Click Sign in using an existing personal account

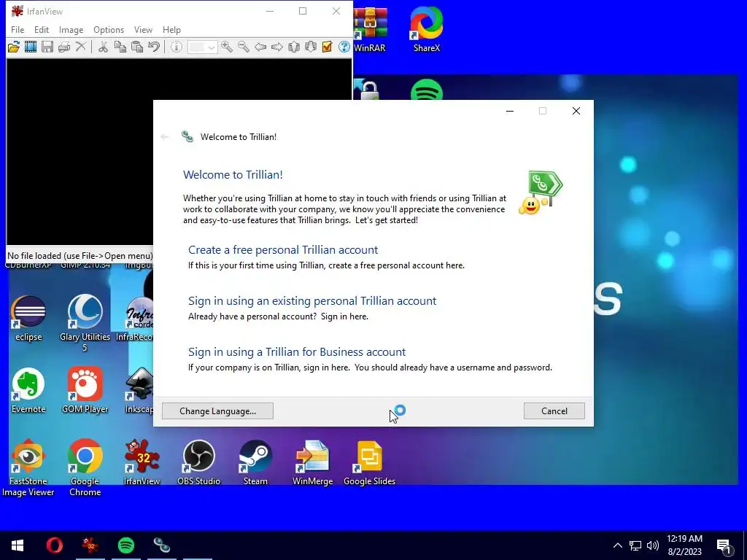point(312,301)
